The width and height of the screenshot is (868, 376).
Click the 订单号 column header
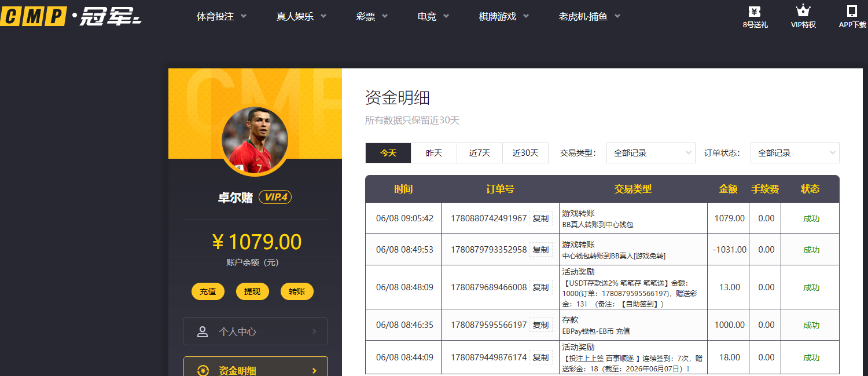point(500,189)
